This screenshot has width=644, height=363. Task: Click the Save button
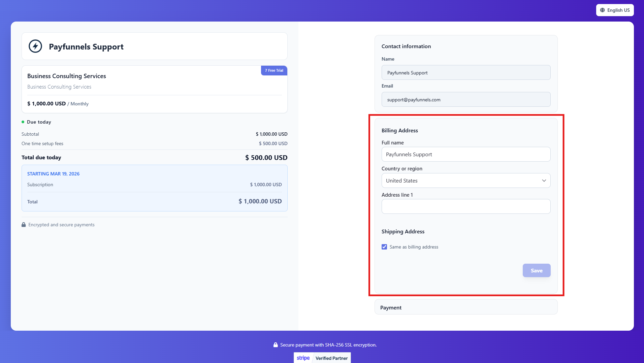(x=537, y=270)
